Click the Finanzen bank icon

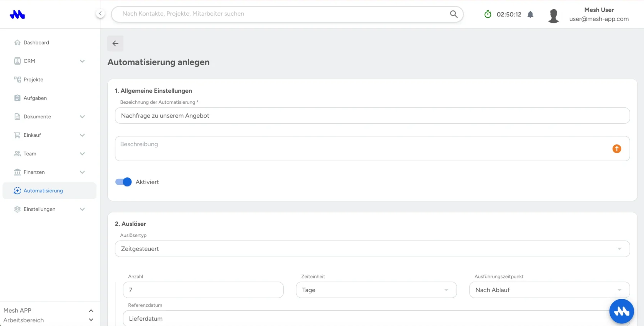click(17, 172)
